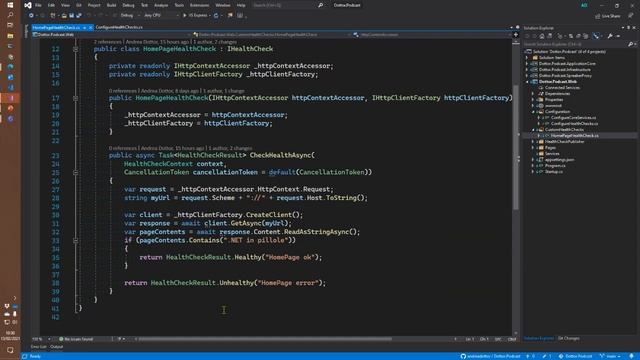Screen dimensions: 640x360
Task: Click the Save All toolbar icon
Action: pyautogui.click(x=79, y=16)
